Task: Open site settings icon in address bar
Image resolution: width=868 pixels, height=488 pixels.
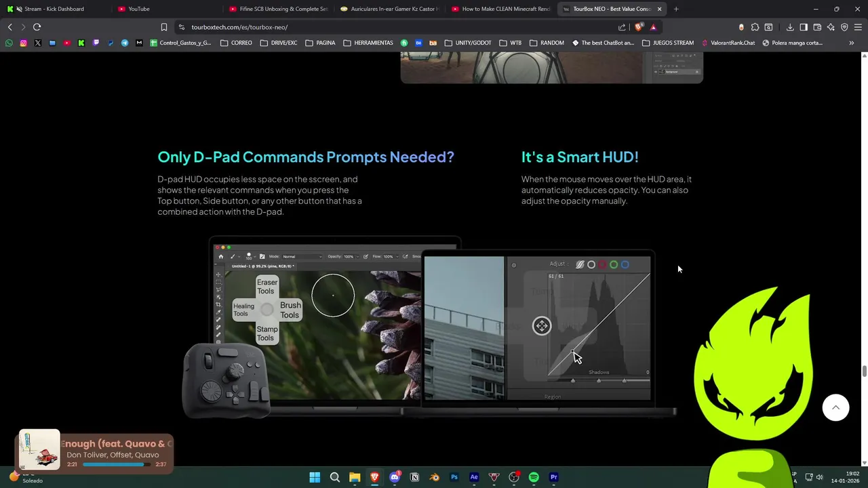Action: tap(181, 27)
